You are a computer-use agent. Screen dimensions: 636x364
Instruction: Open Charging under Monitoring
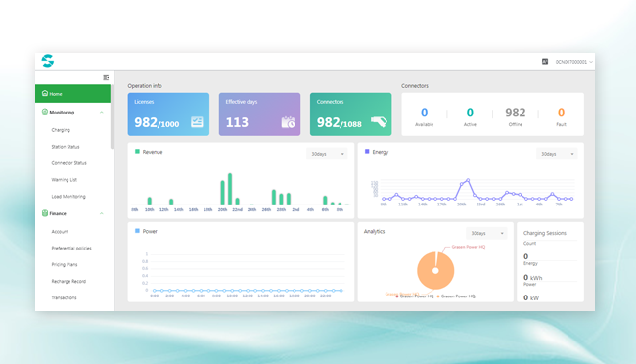61,130
